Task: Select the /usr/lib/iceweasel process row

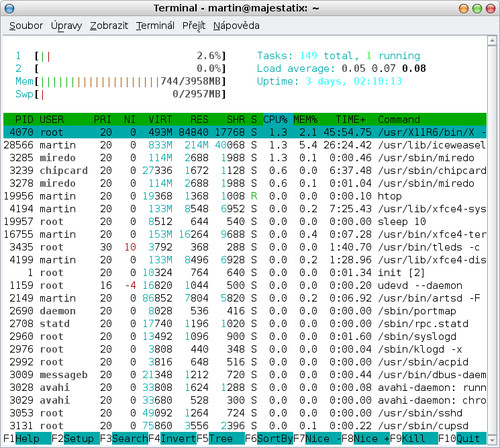Action: 245,145
